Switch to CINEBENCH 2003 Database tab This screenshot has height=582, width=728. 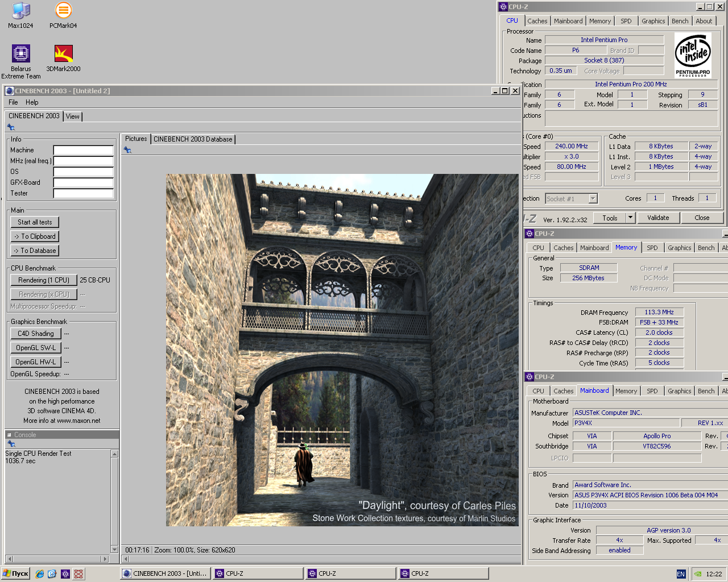193,139
